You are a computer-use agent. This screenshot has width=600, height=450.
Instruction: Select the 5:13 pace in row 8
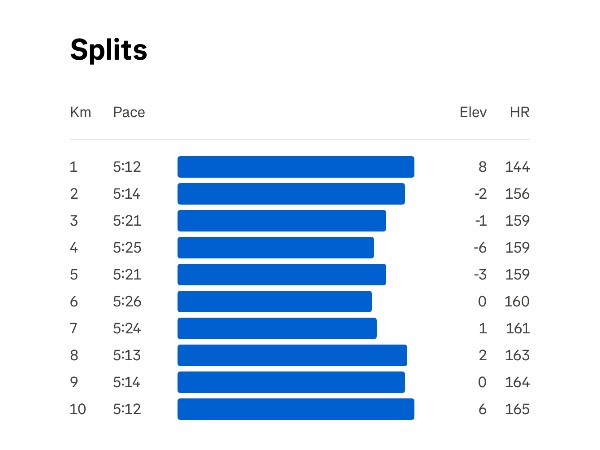pos(127,355)
